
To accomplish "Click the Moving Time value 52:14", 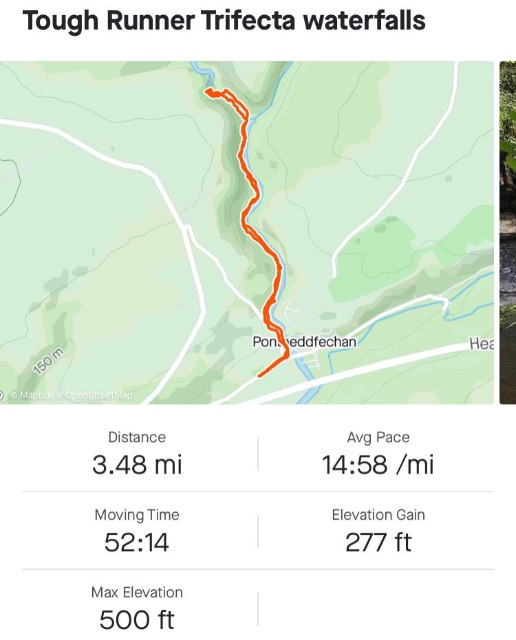I will pos(137,542).
